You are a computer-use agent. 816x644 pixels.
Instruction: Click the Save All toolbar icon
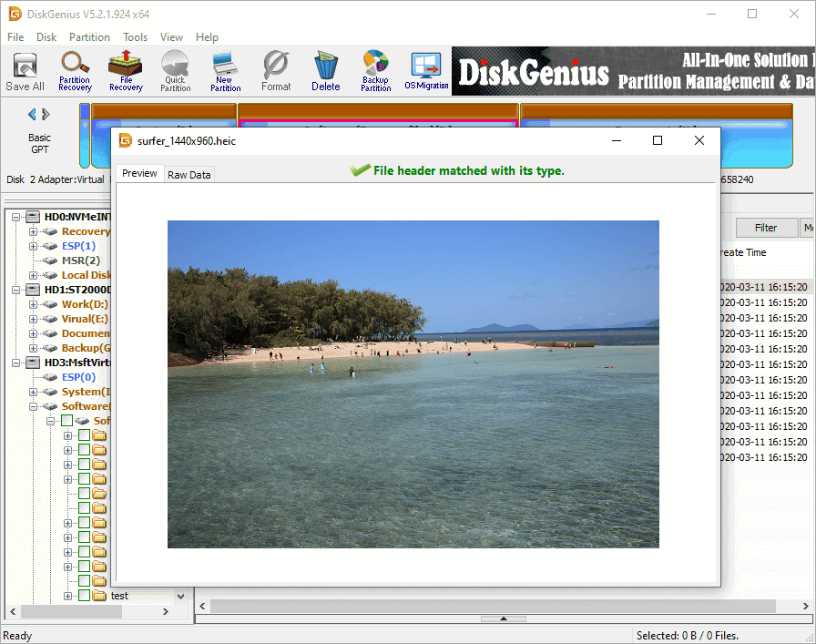[x=25, y=71]
